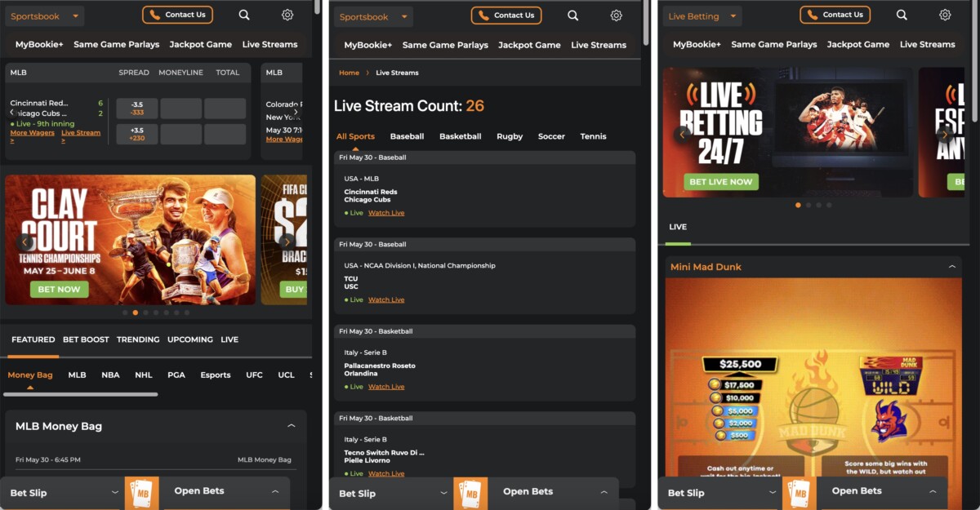Select the Baseball filter on Live Streams
This screenshot has height=510, width=980.
[x=407, y=136]
